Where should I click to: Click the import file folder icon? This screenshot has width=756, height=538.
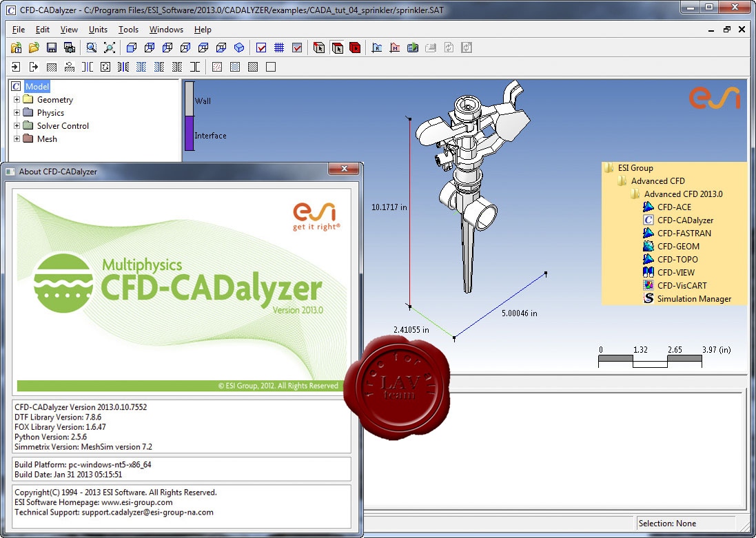pyautogui.click(x=16, y=48)
